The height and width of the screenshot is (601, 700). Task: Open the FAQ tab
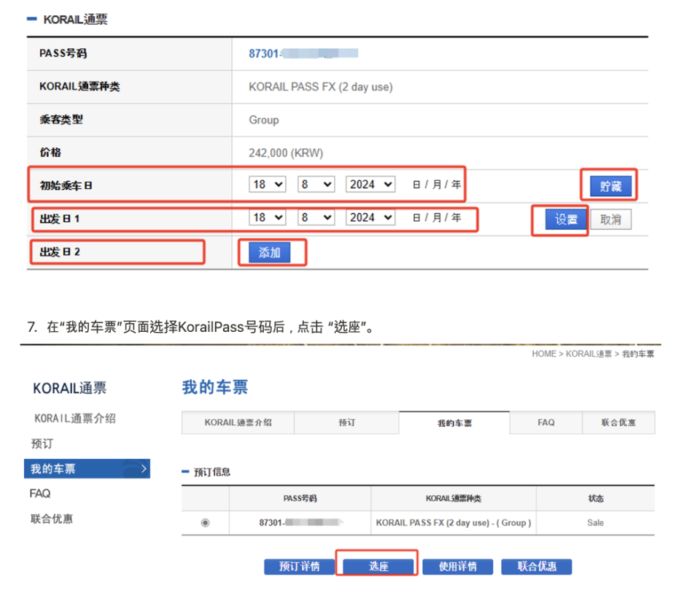click(546, 422)
